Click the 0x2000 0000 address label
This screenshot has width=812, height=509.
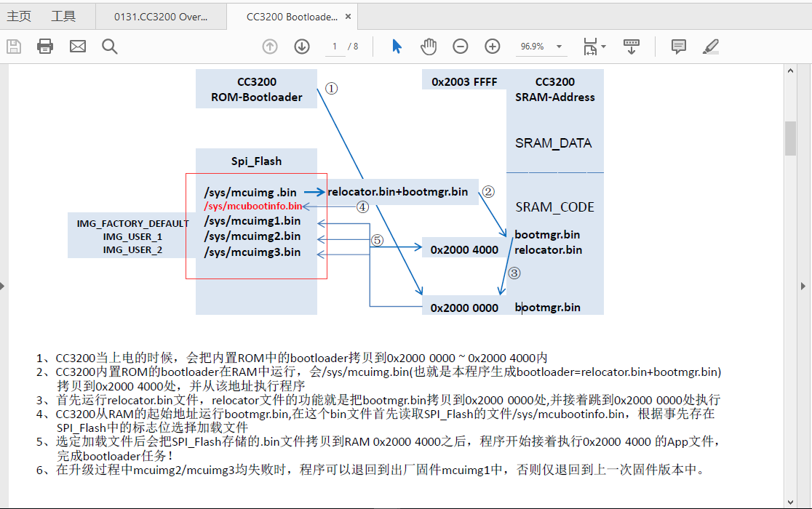pyautogui.click(x=464, y=308)
